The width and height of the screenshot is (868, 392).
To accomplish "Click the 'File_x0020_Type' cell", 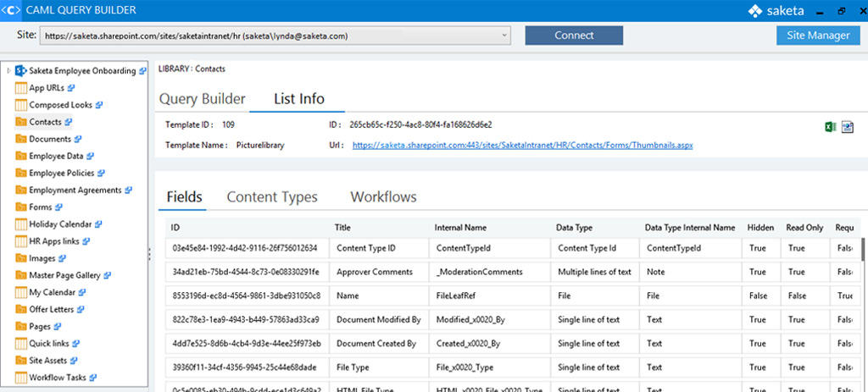I will [489, 367].
